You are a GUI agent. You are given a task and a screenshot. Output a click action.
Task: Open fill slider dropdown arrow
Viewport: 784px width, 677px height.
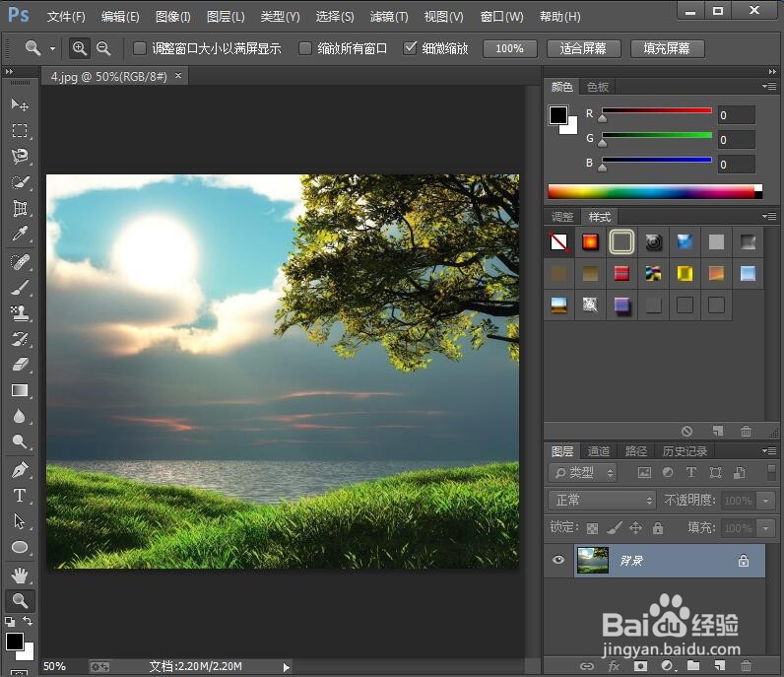pyautogui.click(x=766, y=528)
